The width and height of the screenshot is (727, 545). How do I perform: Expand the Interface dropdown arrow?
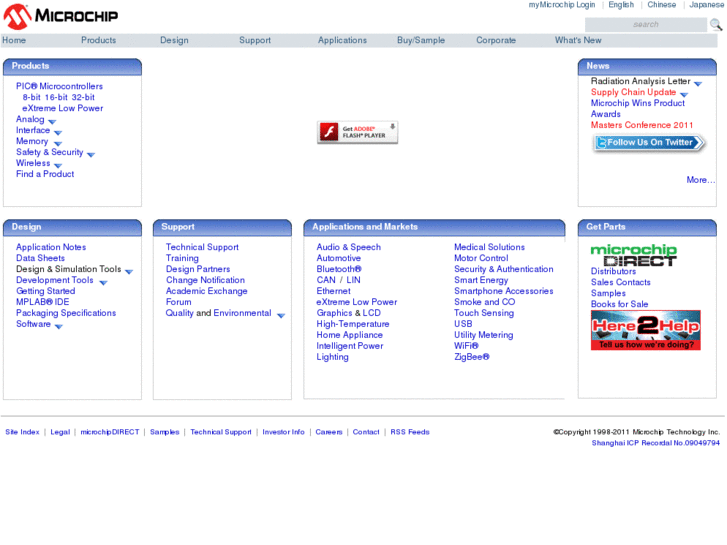[x=58, y=133]
